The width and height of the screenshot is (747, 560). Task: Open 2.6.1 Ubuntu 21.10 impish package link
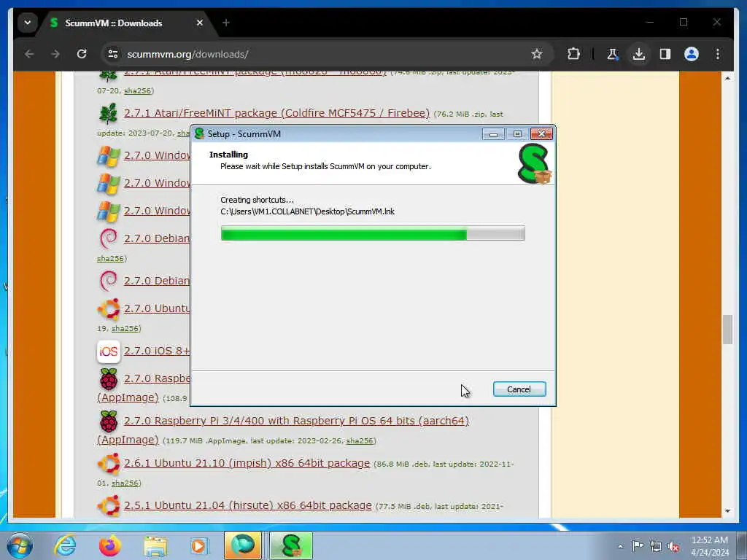[247, 463]
